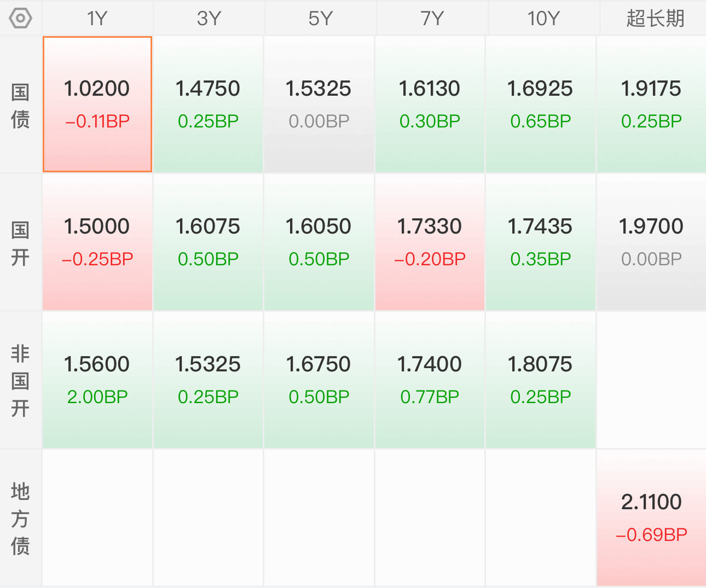Click the 10Y column header
706x588 pixels.
click(543, 19)
